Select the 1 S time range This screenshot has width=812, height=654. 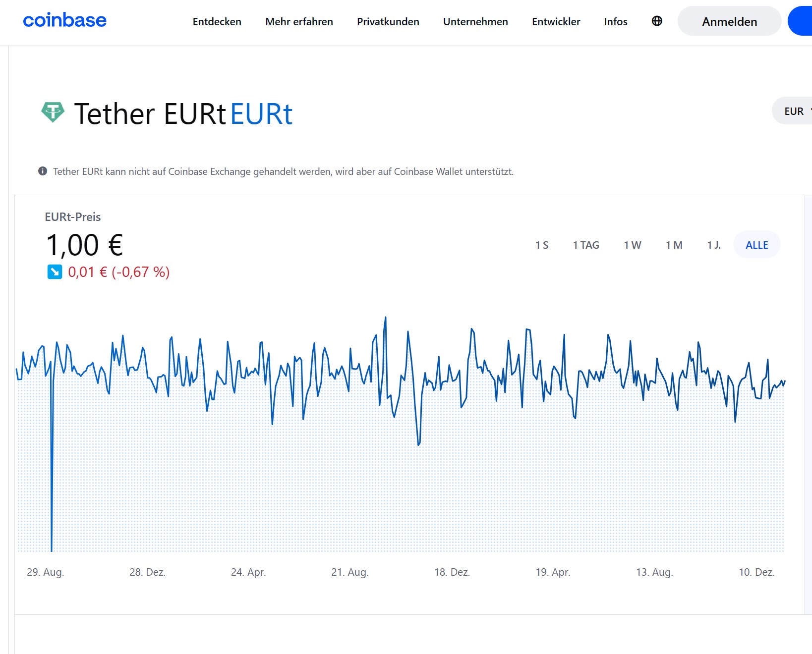pos(541,245)
